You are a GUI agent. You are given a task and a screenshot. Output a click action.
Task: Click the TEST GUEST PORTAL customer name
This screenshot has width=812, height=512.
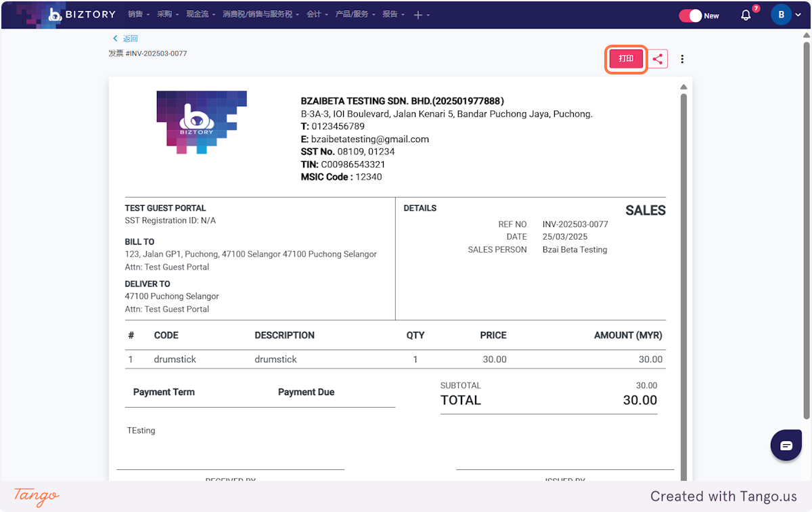[x=165, y=208]
